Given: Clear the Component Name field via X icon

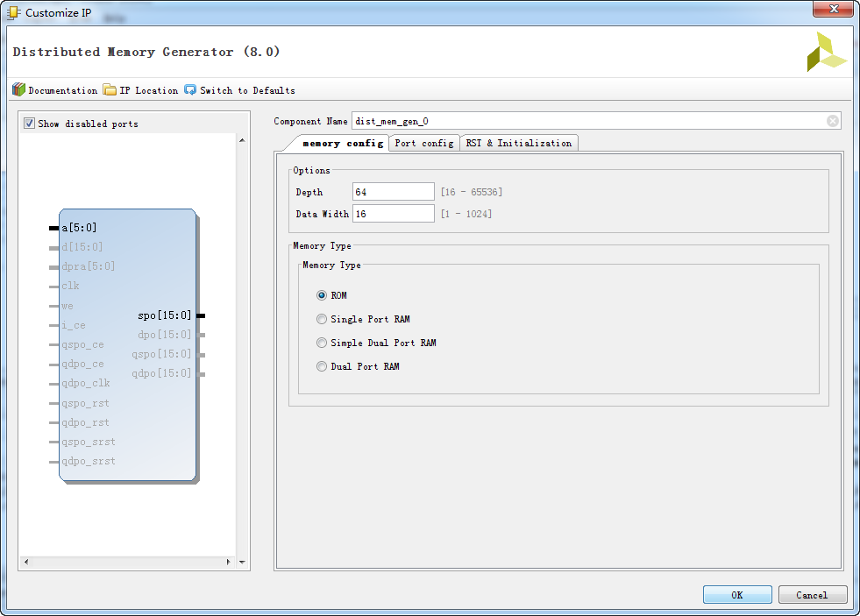Looking at the screenshot, I should click(x=832, y=121).
